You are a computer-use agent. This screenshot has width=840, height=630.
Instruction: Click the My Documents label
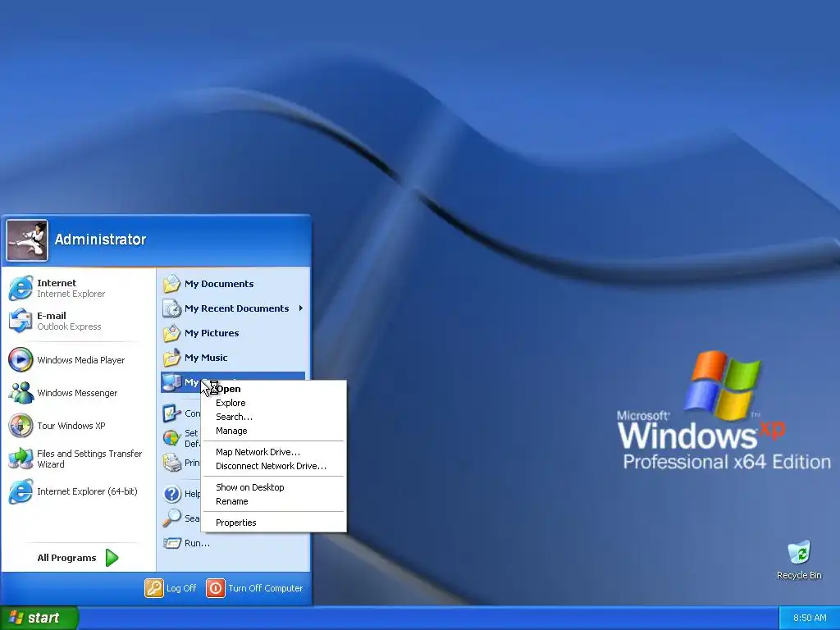click(x=219, y=284)
